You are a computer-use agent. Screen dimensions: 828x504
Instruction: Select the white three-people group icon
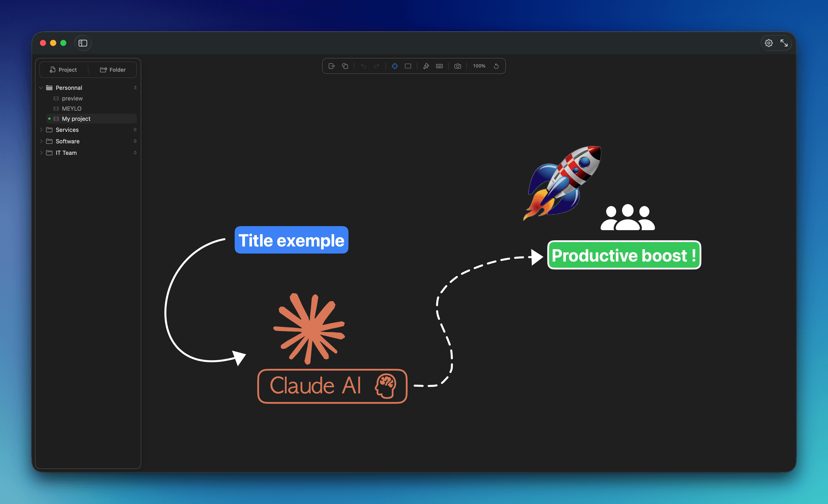pos(628,217)
